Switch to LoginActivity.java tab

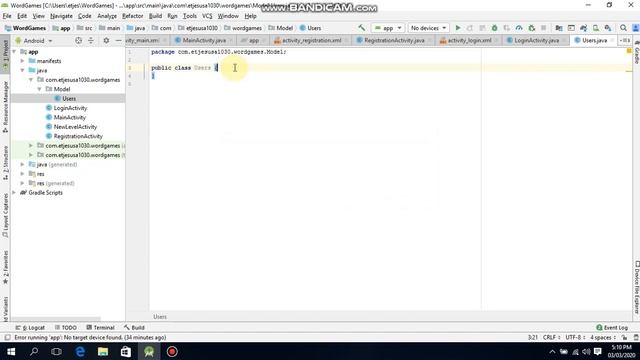[536, 40]
